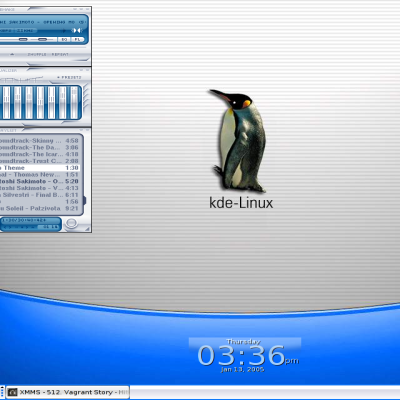Enable Repeat in the XMMS player
Screen dimensions: 400x400
60,54
